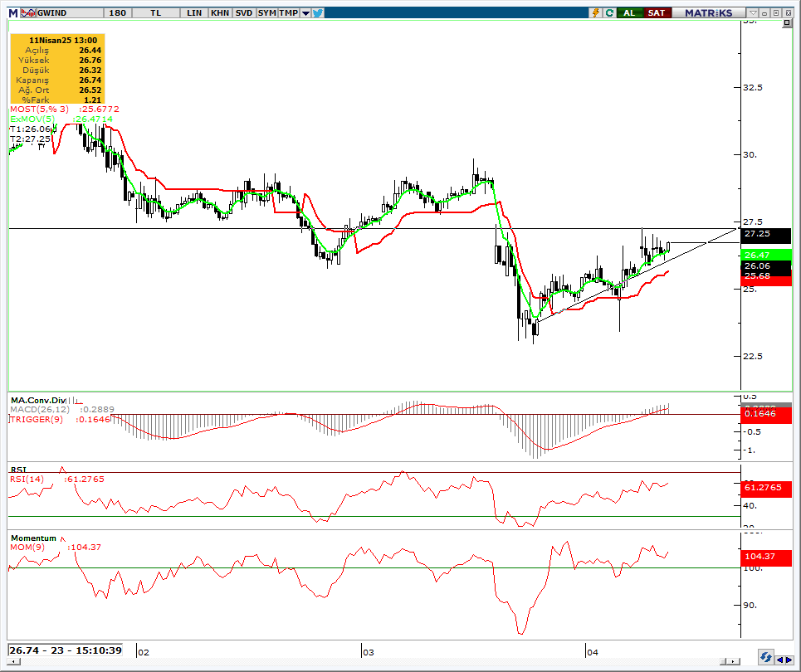Click the red 104.37 momentum value tag
Screen dimensions: 801x672
tap(765, 558)
